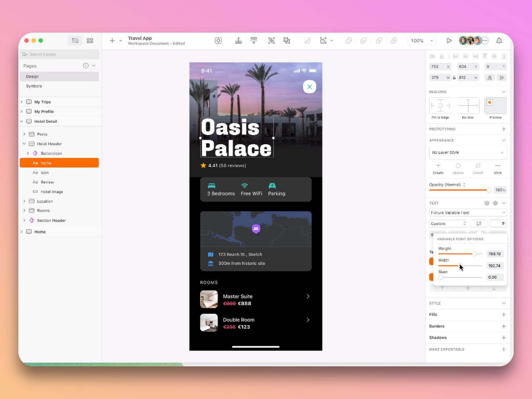Image resolution: width=532 pixels, height=399 pixels.
Task: Click the Slant slider handle
Action: tap(440, 277)
